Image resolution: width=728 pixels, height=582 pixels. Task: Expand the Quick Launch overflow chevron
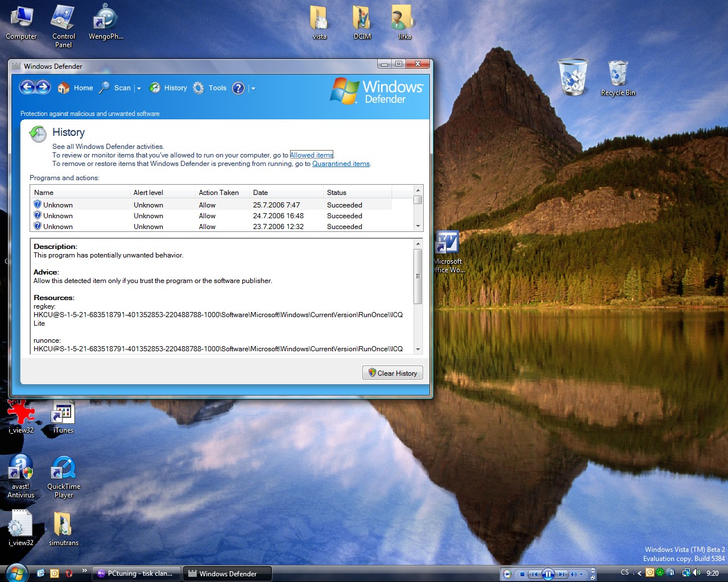(85, 571)
